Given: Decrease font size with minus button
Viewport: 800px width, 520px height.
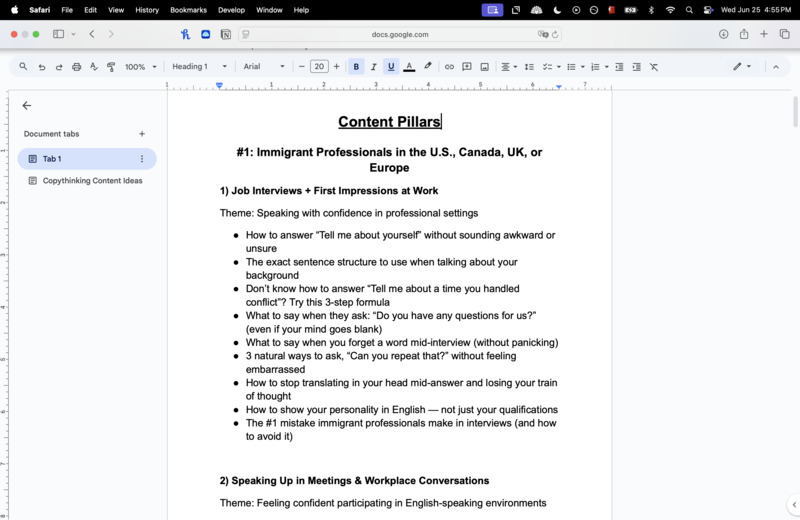Looking at the screenshot, I should pyautogui.click(x=302, y=66).
